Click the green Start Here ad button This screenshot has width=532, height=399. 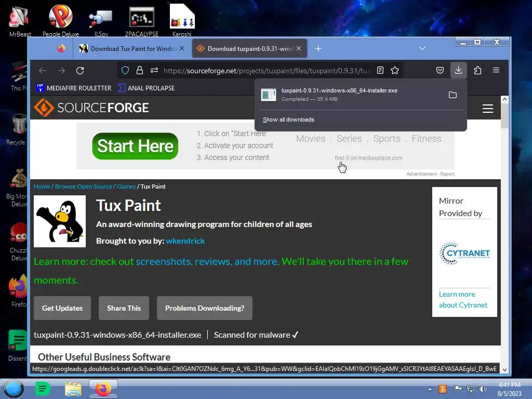point(135,146)
